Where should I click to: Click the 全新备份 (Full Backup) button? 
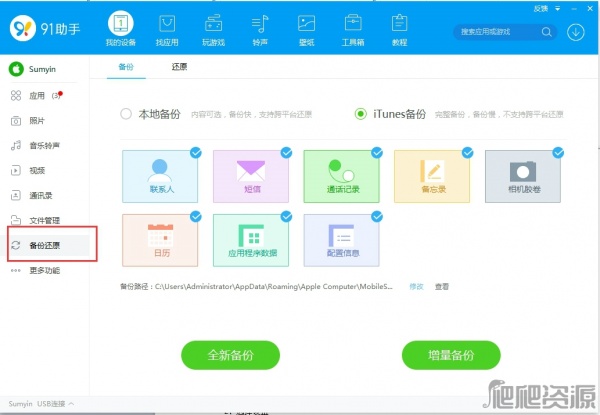click(x=230, y=355)
